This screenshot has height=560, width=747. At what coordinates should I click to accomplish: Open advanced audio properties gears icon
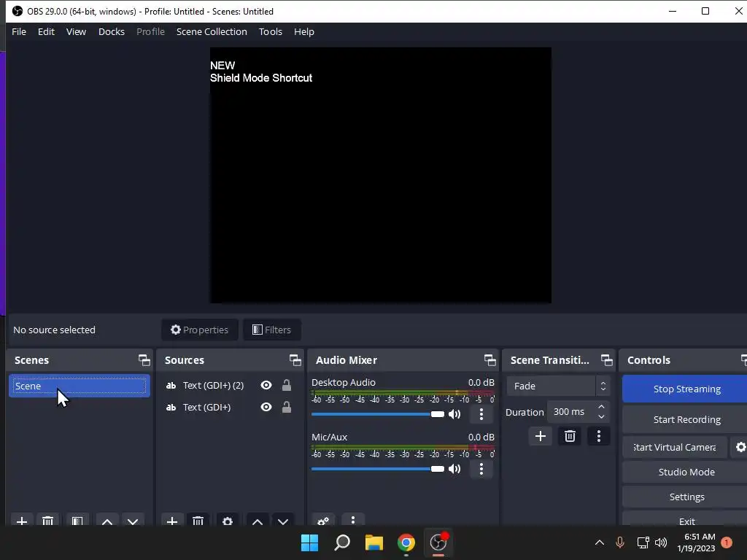[x=323, y=521]
